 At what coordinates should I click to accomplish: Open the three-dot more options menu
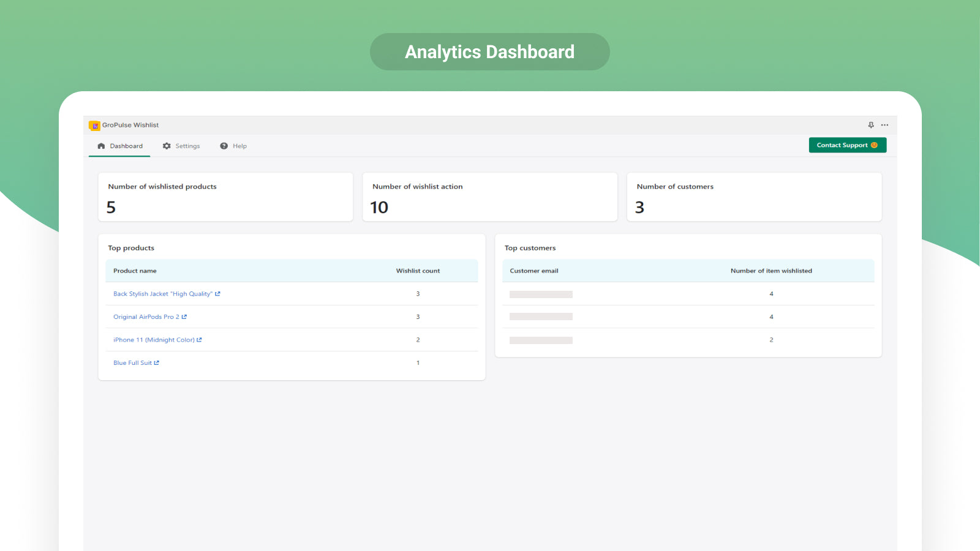tap(884, 125)
